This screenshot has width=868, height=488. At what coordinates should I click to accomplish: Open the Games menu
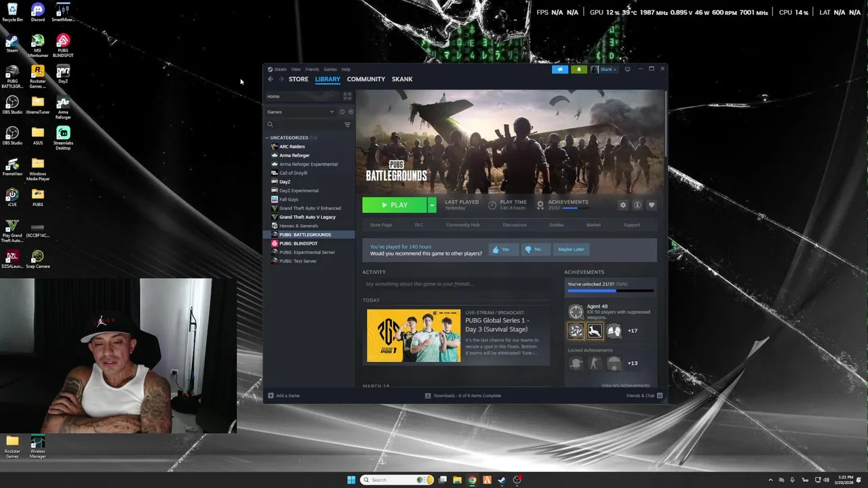click(330, 69)
